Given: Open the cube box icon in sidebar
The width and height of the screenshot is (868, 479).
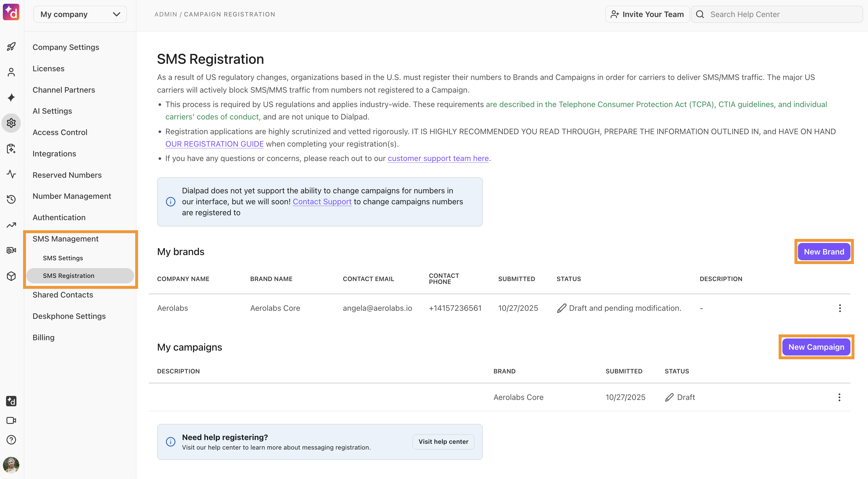Looking at the screenshot, I should coord(11,276).
